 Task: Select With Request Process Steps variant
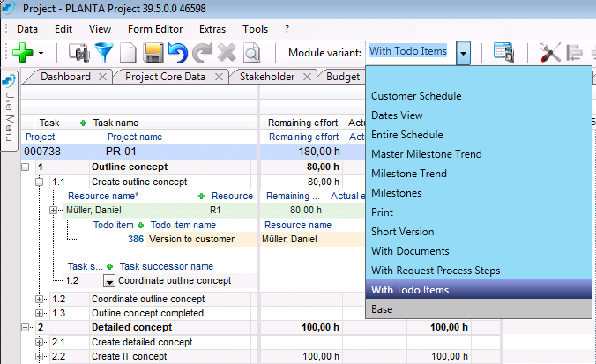click(x=479, y=271)
